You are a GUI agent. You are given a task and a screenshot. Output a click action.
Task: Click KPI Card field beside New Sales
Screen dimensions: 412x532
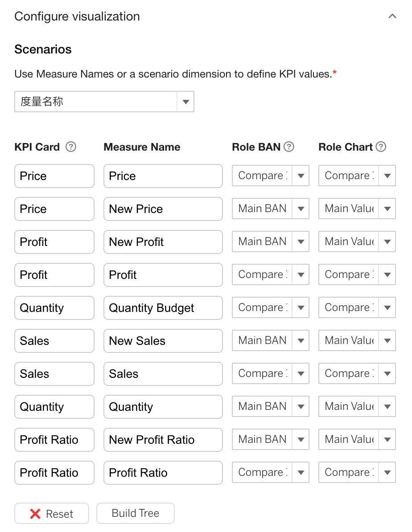(x=54, y=341)
